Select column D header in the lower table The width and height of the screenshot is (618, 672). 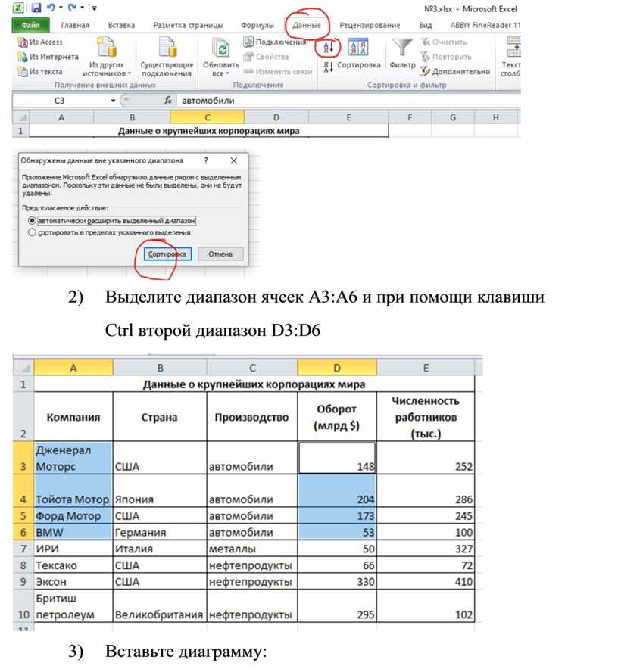coord(337,368)
